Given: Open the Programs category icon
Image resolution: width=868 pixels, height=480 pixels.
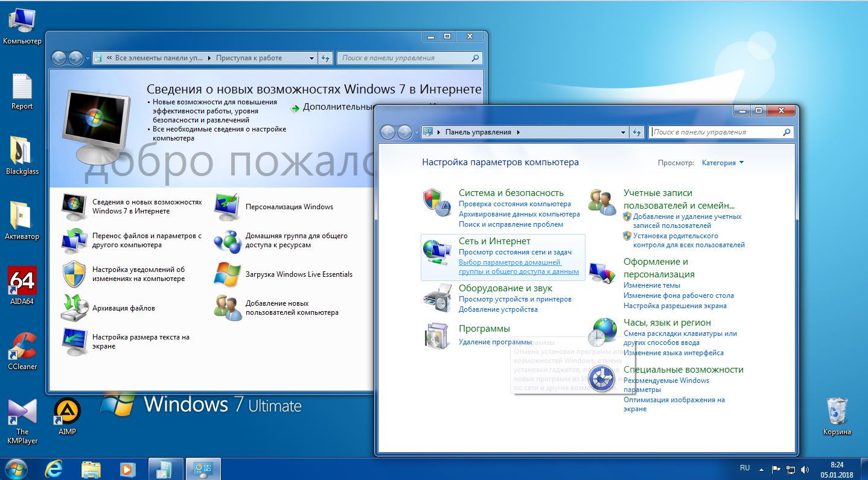Looking at the screenshot, I should coord(436,336).
